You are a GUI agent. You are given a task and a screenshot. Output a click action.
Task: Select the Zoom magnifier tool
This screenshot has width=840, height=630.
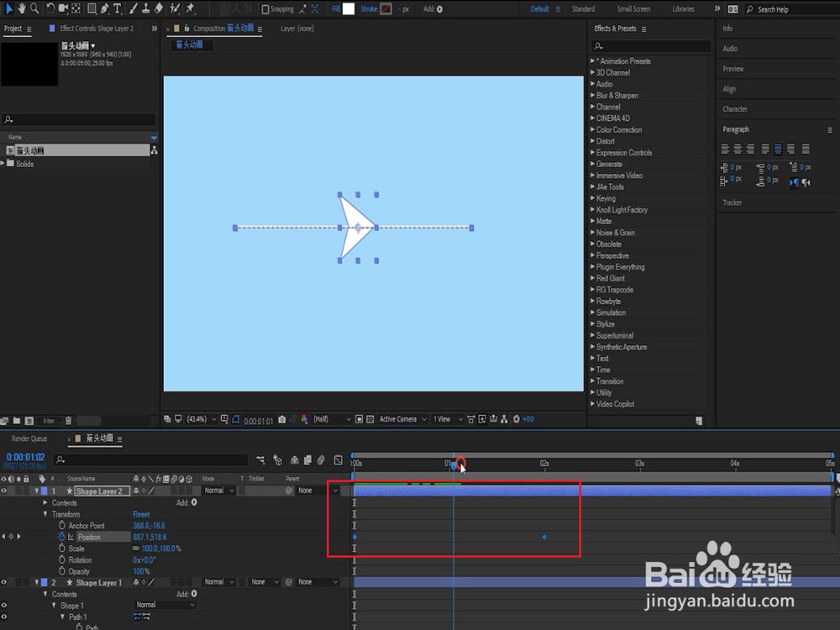[34, 8]
